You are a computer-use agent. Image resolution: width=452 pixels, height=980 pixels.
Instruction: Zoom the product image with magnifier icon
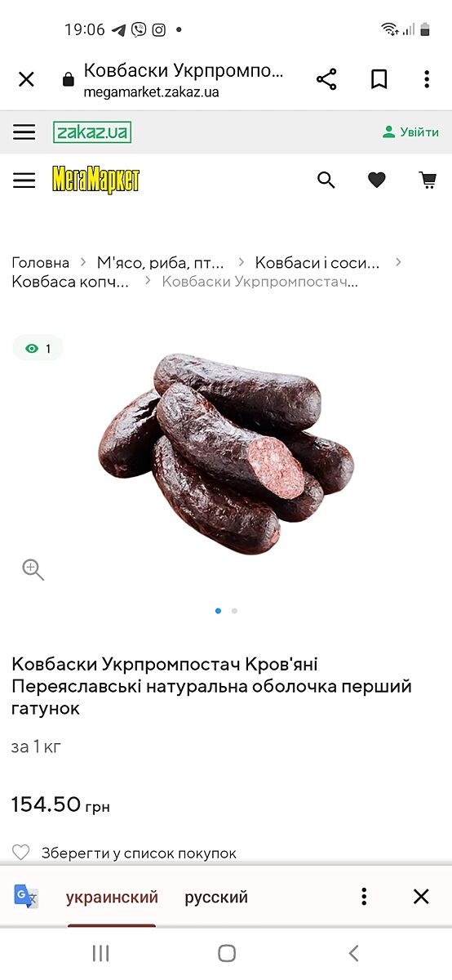[33, 569]
